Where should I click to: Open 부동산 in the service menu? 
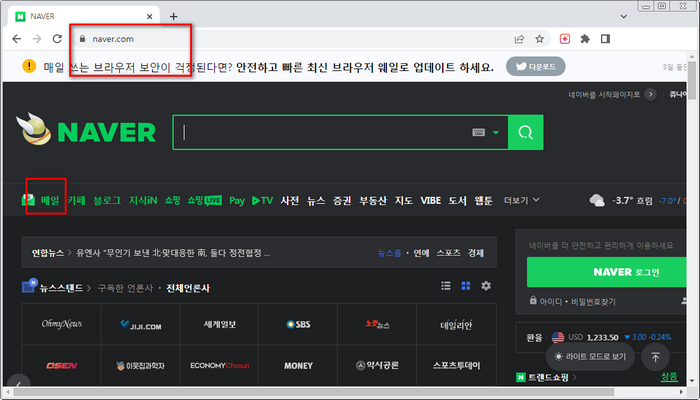[x=373, y=200]
